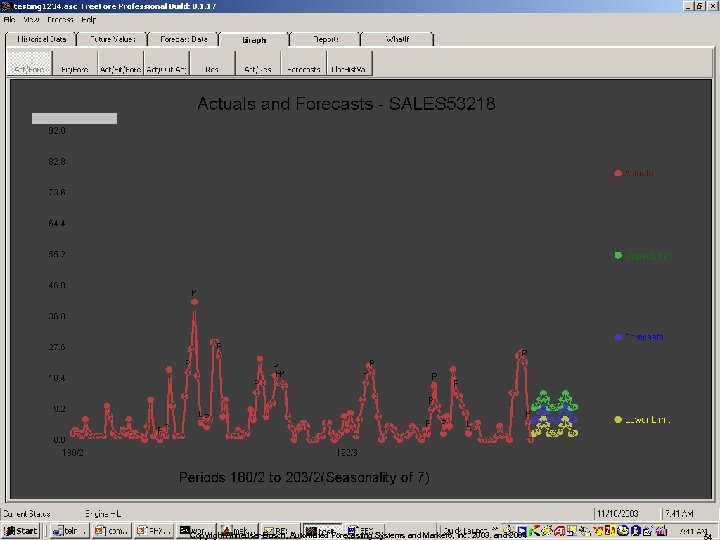Switch to the Future Values tab
The image size is (720, 540).
[112, 39]
